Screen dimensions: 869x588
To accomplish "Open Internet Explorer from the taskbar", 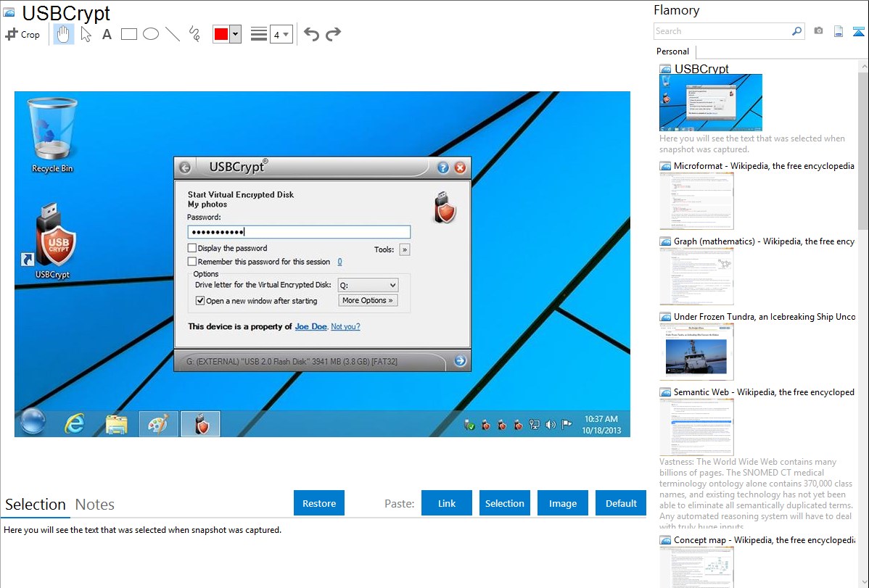I will (74, 424).
